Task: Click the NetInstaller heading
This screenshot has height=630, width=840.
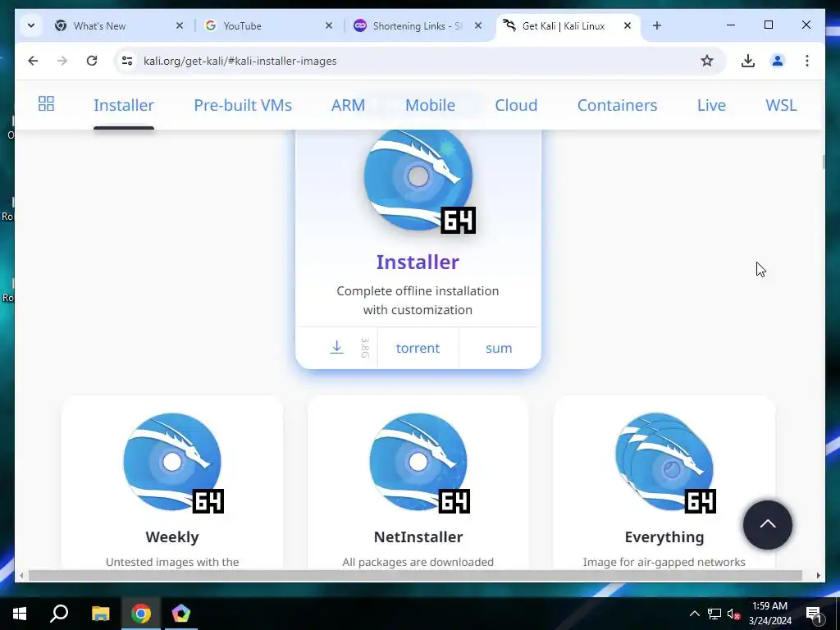Action: pos(418,536)
